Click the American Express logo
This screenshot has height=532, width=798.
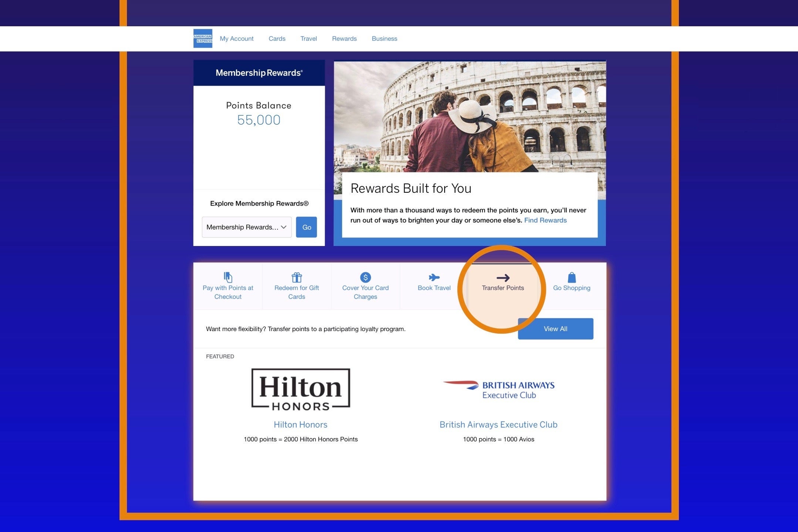tap(203, 38)
